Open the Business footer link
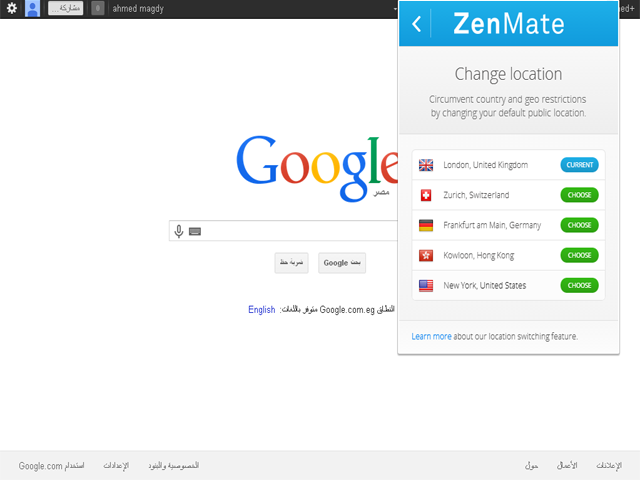Image resolution: width=640 pixels, height=480 pixels. [x=567, y=466]
